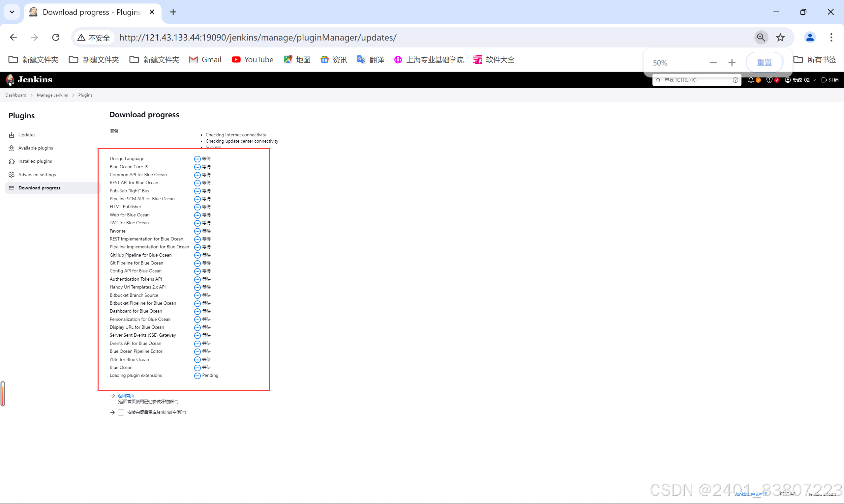Enable 安装完成后重启Jenkins checkbox
This screenshot has width=844, height=504.
click(121, 412)
